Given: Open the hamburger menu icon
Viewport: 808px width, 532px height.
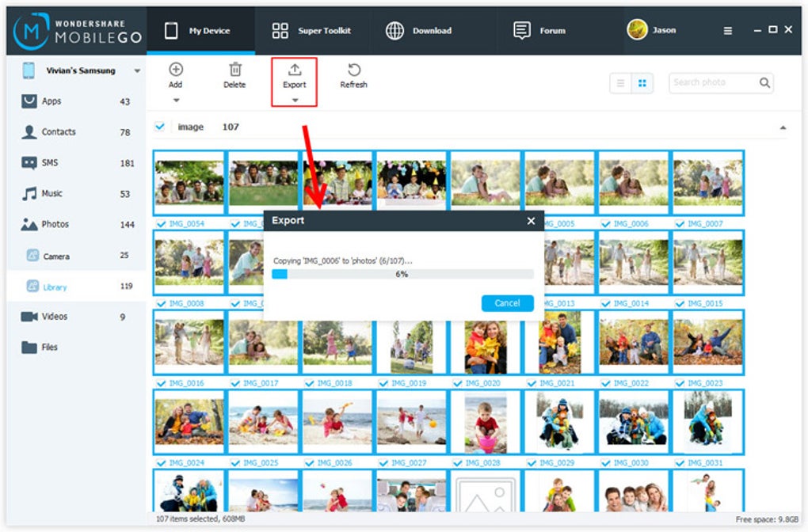Looking at the screenshot, I should 728,31.
